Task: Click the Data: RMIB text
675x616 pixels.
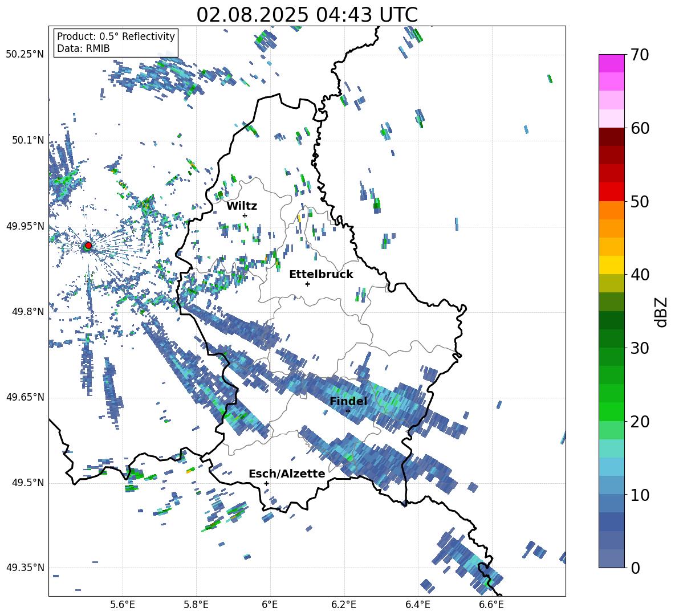Action: (x=83, y=48)
